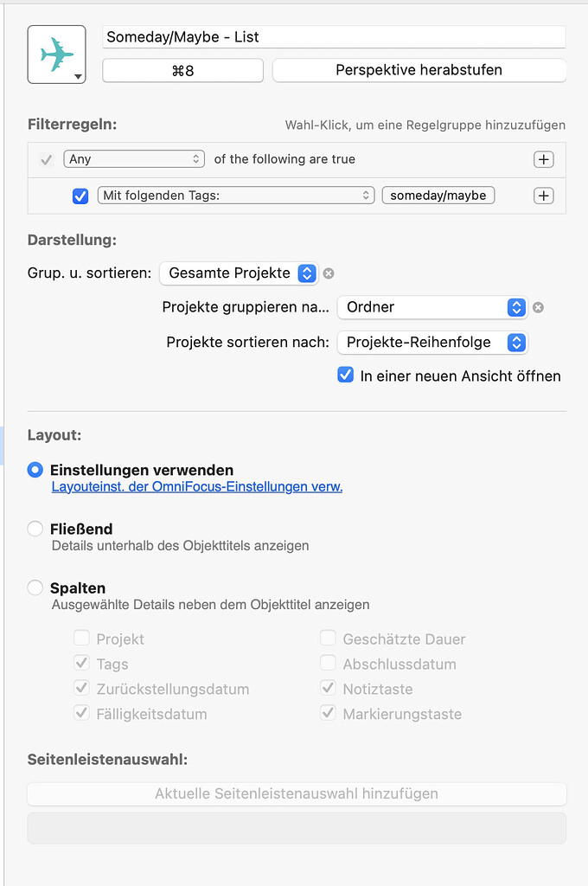
Task: Disable In einer neuen Ansicht öffnen
Action: click(345, 376)
